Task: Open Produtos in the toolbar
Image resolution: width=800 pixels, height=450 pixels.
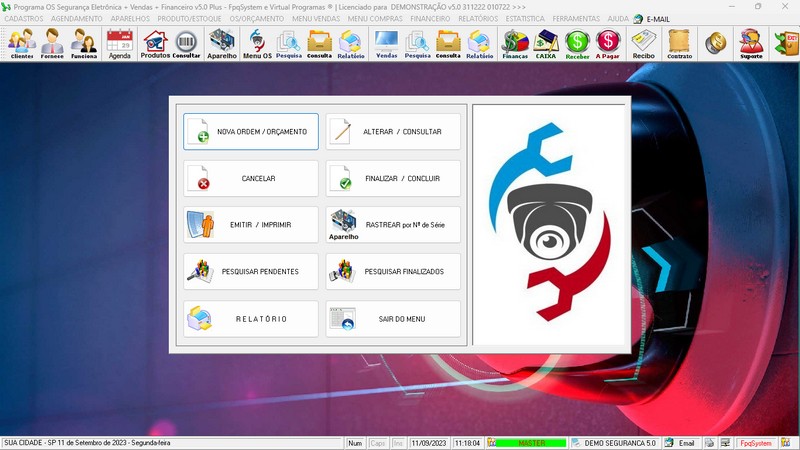Action: coord(154,44)
